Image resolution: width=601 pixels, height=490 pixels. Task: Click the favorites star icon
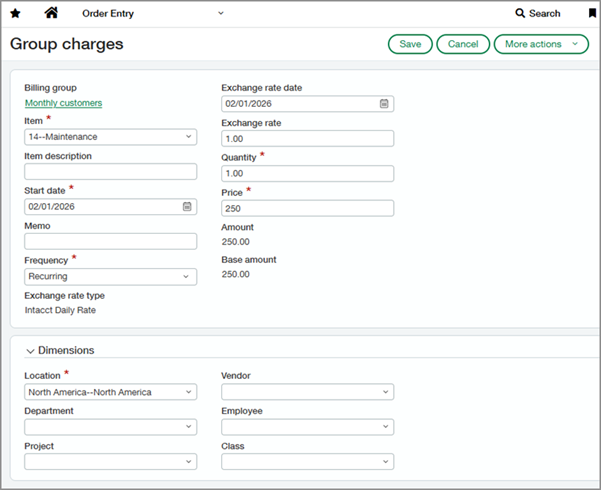tap(15, 14)
